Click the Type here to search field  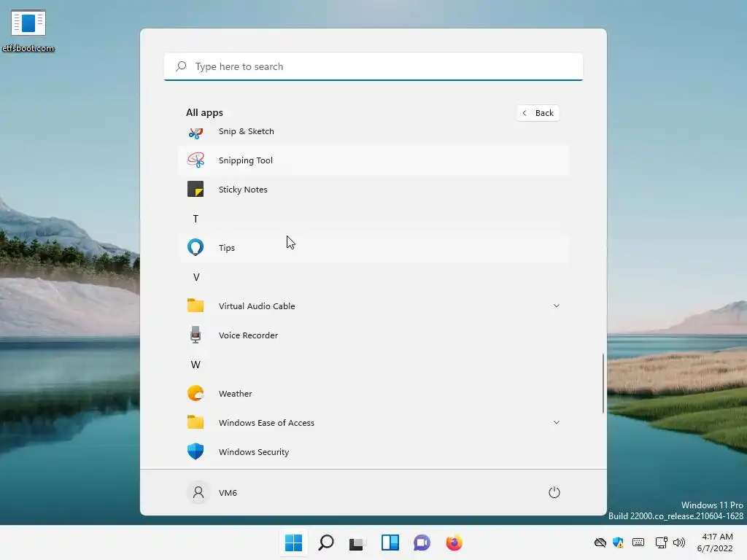(373, 66)
